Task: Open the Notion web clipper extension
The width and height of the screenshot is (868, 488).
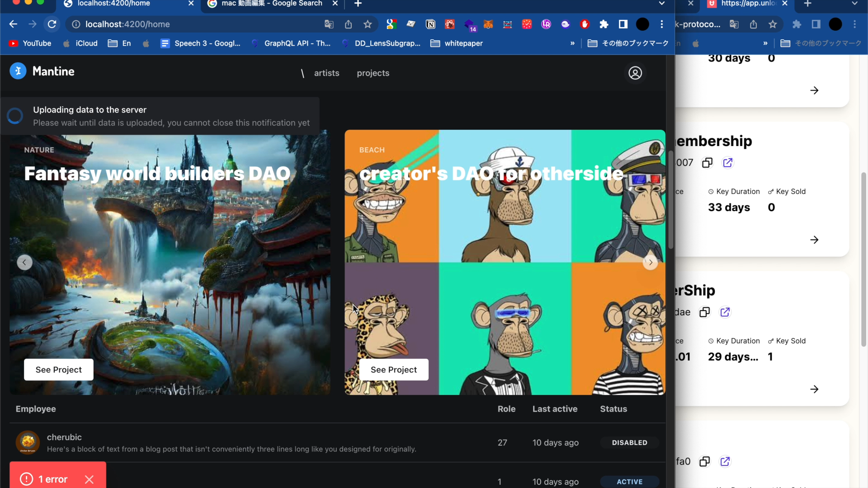Action: [430, 24]
